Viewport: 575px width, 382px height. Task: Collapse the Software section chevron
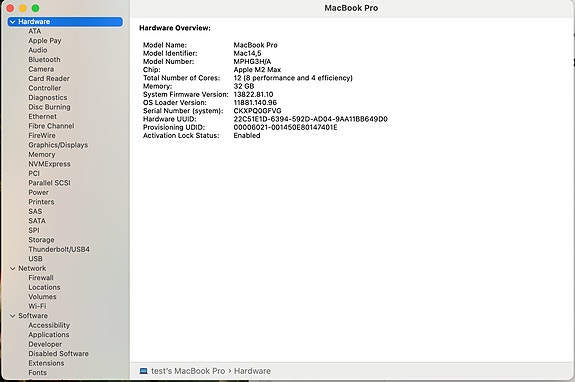[x=12, y=316]
